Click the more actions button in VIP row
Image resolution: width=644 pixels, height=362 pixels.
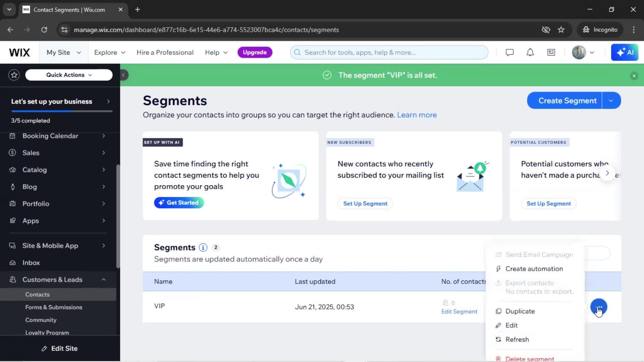click(599, 307)
